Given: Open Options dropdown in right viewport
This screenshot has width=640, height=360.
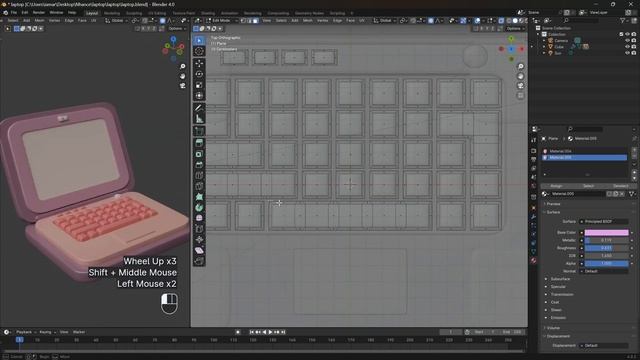Looking at the screenshot, I should [515, 29].
